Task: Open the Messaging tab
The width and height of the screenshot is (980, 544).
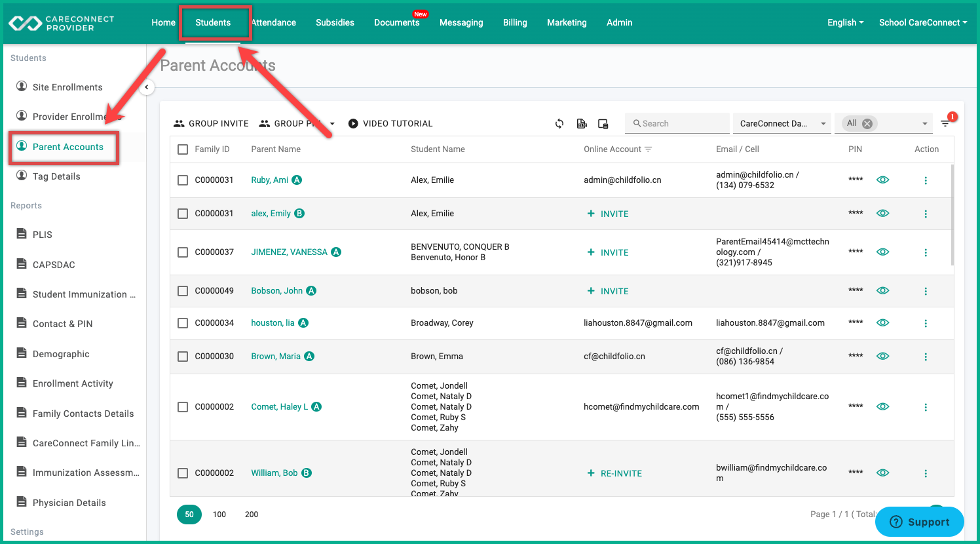Action: 461,22
